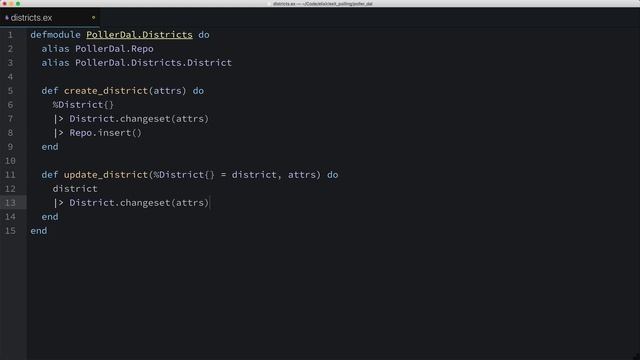Close the window with red button
The image size is (640, 360).
click(4, 4)
